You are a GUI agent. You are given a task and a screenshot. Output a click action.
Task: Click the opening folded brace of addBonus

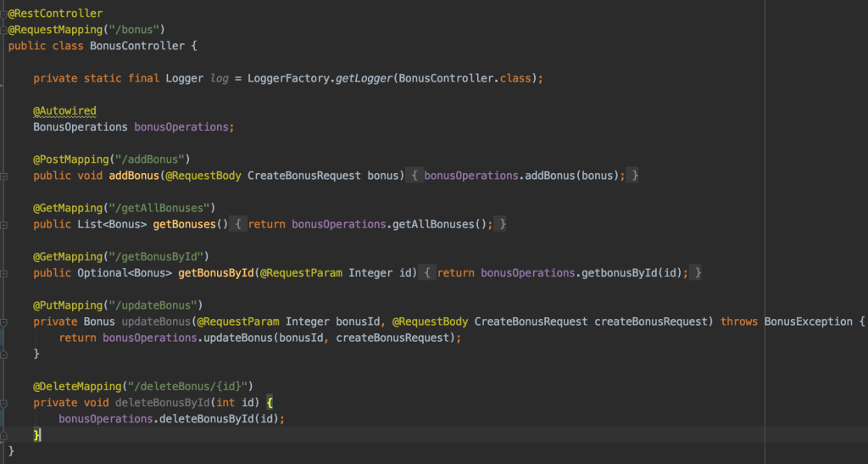tap(415, 176)
